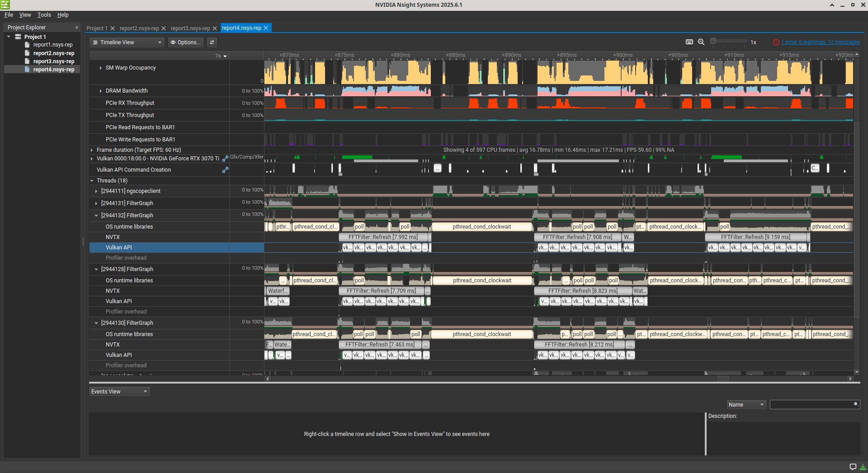Image resolution: width=868 pixels, height=473 pixels.
Task: Click the feedback speech bubble icon
Action: (x=853, y=467)
